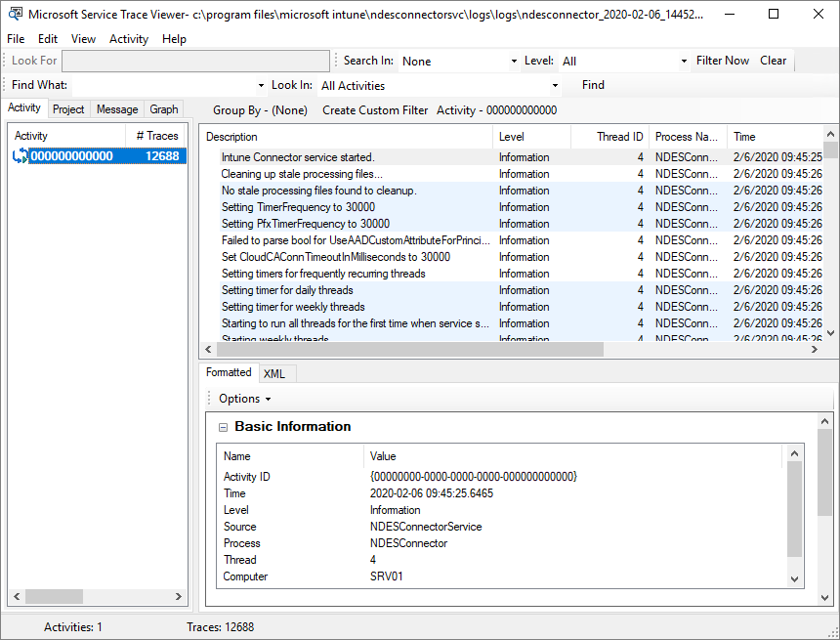The height and width of the screenshot is (640, 840).
Task: Select the Activity tab
Action: coord(24,107)
